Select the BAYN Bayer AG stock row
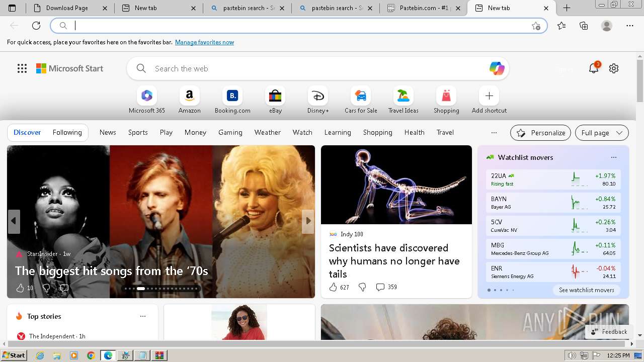Viewport: 644px width, 362px height. click(x=553, y=203)
